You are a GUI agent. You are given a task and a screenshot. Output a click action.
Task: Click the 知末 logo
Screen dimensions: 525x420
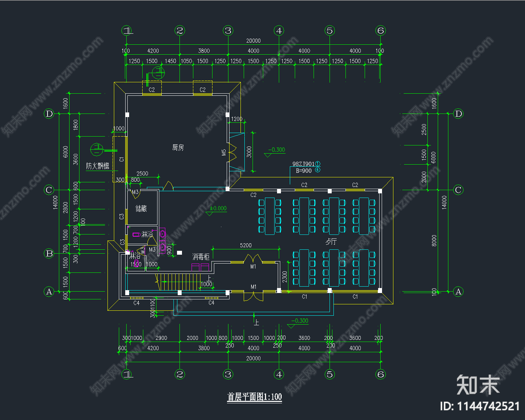(x=478, y=385)
